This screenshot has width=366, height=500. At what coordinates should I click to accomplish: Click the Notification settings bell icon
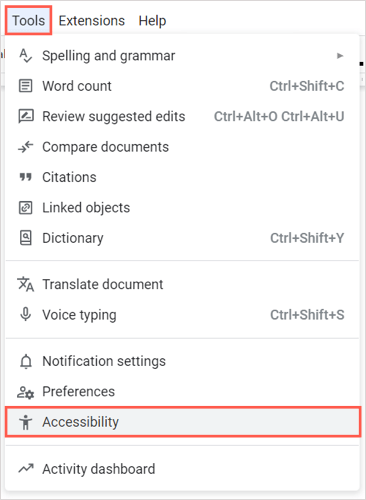pos(26,361)
